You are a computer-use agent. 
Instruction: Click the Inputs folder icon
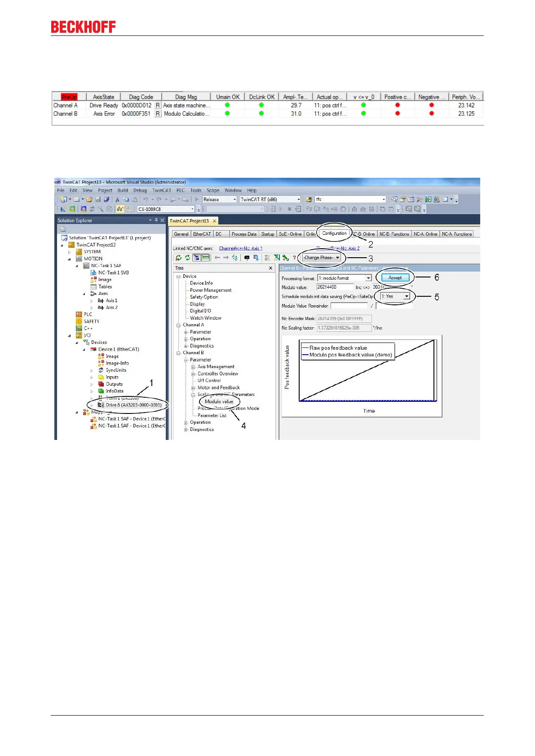(101, 377)
